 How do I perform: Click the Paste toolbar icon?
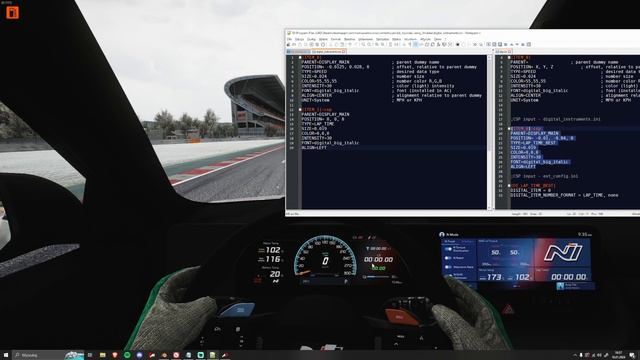pos(342,44)
